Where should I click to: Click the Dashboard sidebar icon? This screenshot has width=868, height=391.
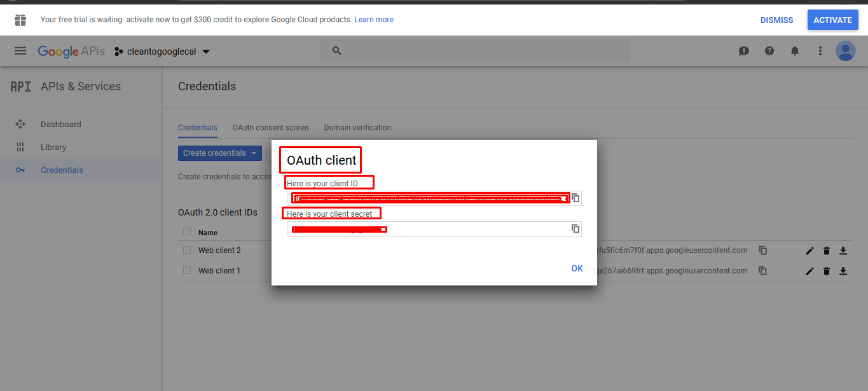[20, 124]
